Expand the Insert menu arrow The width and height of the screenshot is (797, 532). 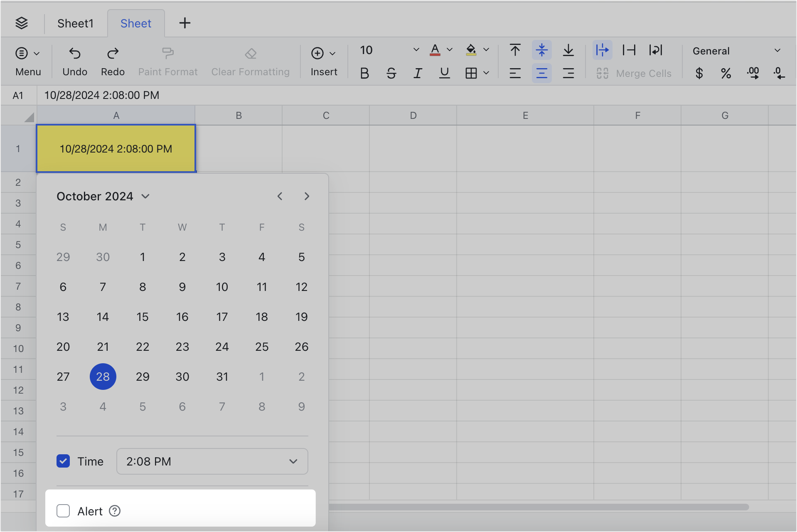[332, 53]
